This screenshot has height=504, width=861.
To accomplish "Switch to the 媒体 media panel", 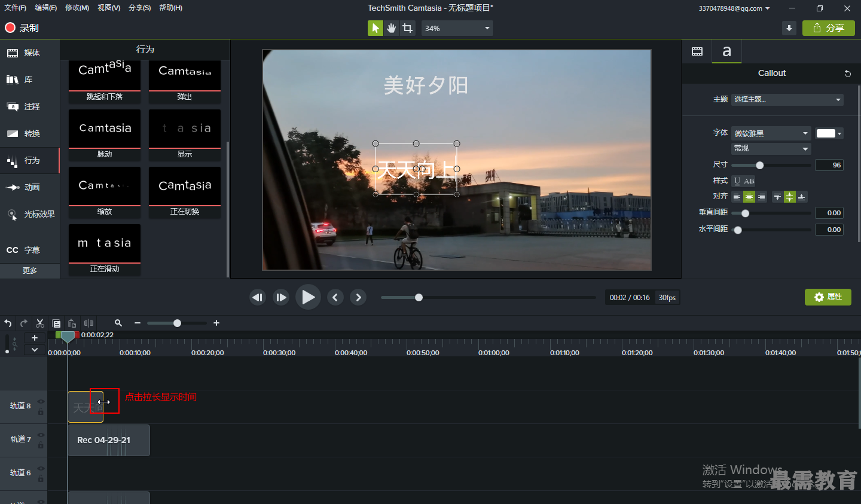I will coord(30,53).
